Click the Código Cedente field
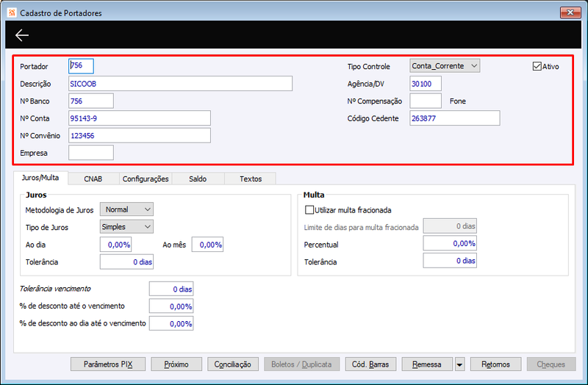This screenshot has width=588, height=385. [x=455, y=118]
